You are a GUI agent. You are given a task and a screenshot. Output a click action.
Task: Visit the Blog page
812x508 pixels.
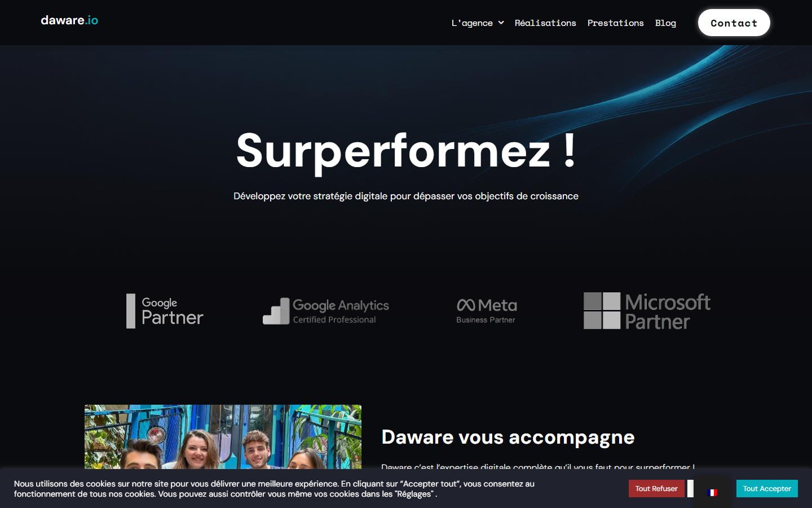click(665, 23)
